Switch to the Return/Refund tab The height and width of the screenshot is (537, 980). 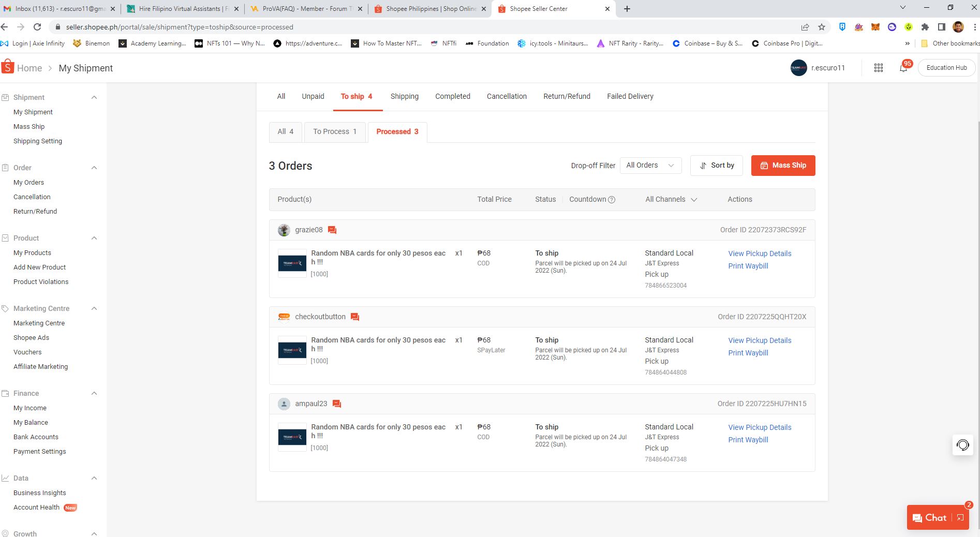[x=567, y=96]
